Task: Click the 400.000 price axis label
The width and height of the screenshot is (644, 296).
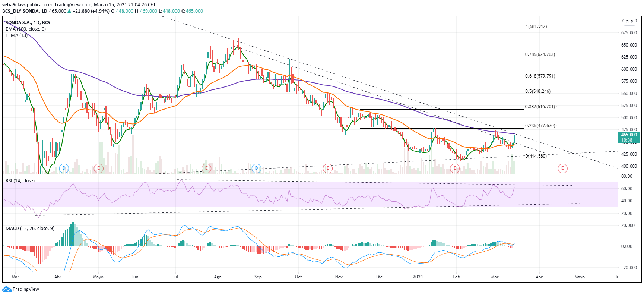Action: click(629, 166)
